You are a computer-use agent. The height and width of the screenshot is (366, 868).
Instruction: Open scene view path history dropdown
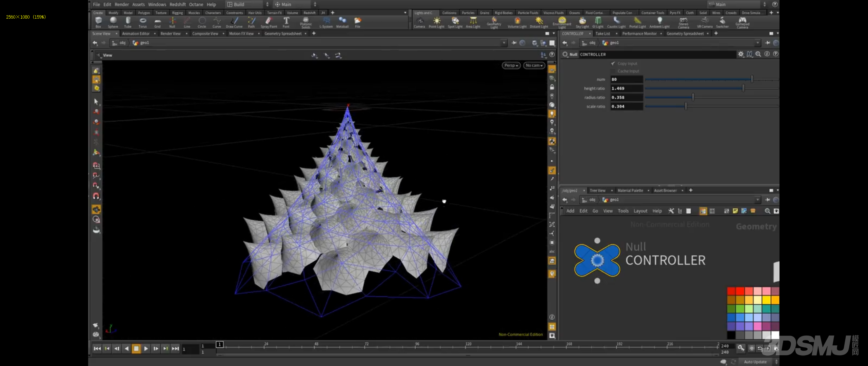click(504, 43)
